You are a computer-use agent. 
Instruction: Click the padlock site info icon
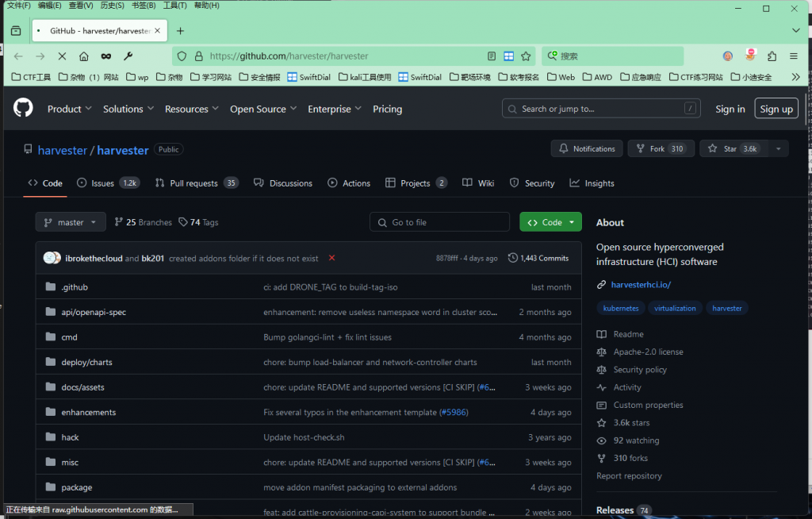(198, 56)
